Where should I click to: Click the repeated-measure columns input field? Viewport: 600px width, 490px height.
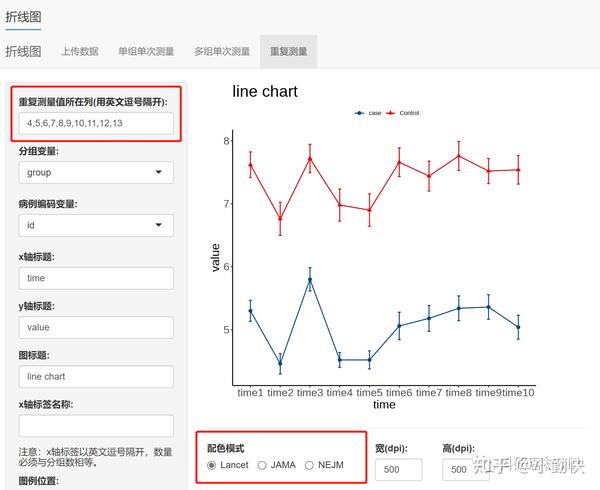[x=96, y=123]
